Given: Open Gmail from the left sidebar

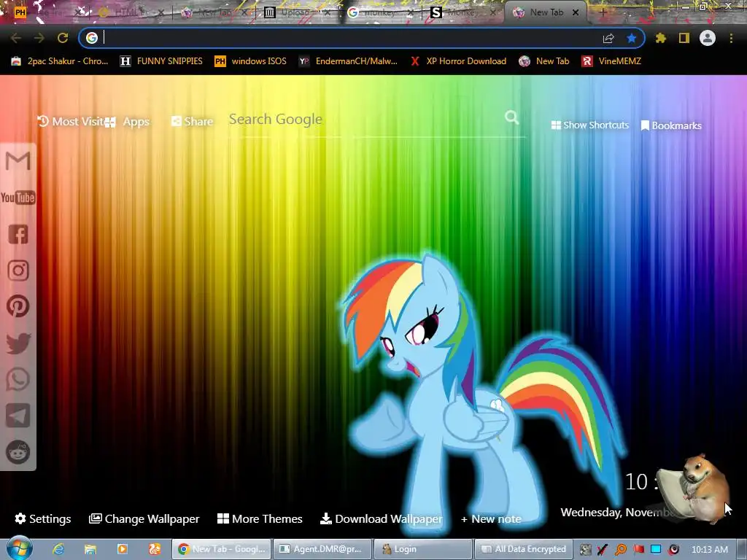Looking at the screenshot, I should point(18,161).
